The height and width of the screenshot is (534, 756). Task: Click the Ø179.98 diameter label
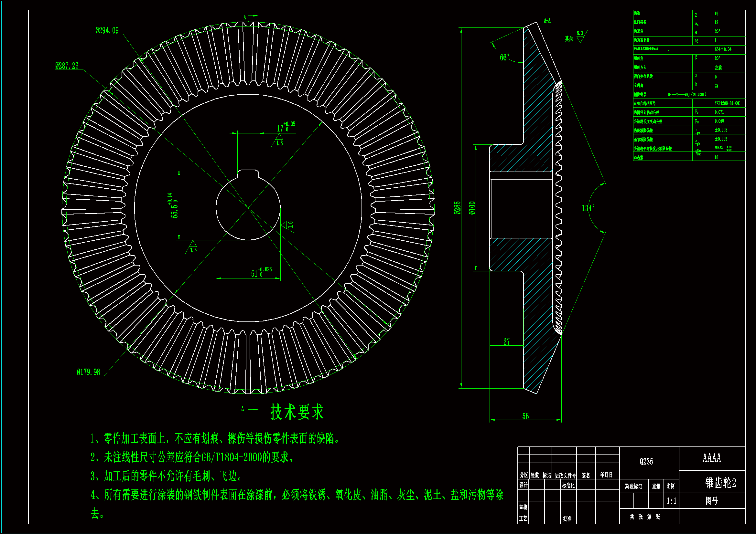point(88,372)
